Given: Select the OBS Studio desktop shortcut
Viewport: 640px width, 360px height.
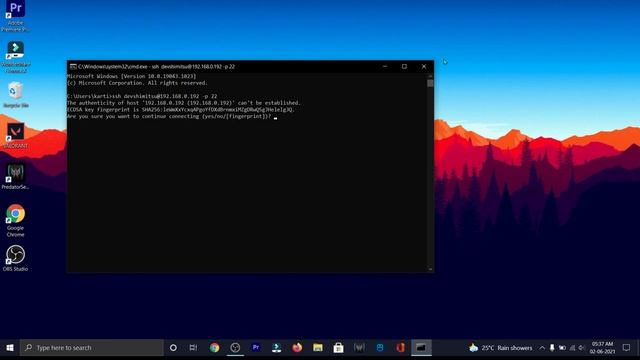Looking at the screenshot, I should click(x=16, y=258).
